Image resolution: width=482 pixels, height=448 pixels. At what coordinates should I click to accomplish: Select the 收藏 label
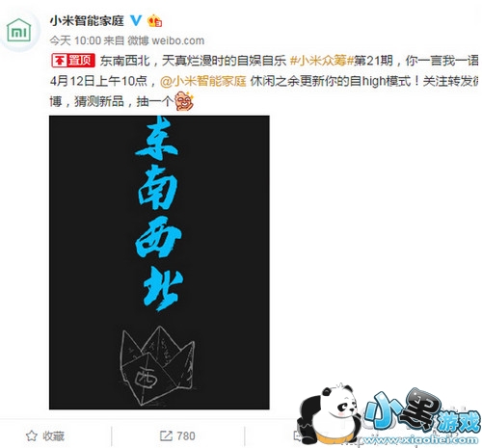pos(53,436)
